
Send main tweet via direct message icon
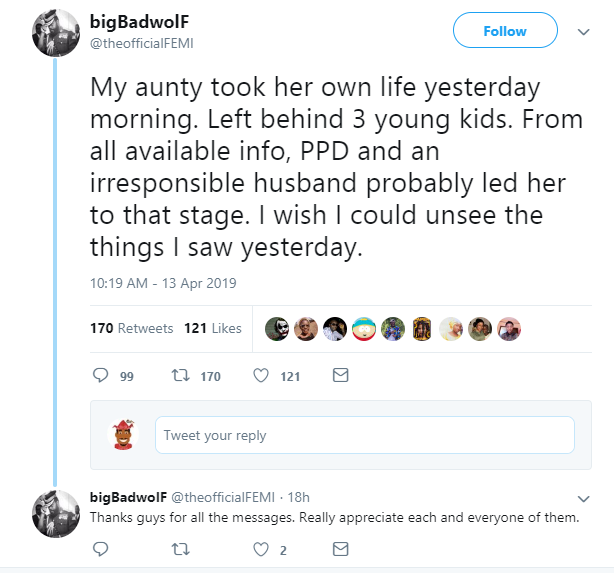pyautogui.click(x=340, y=376)
